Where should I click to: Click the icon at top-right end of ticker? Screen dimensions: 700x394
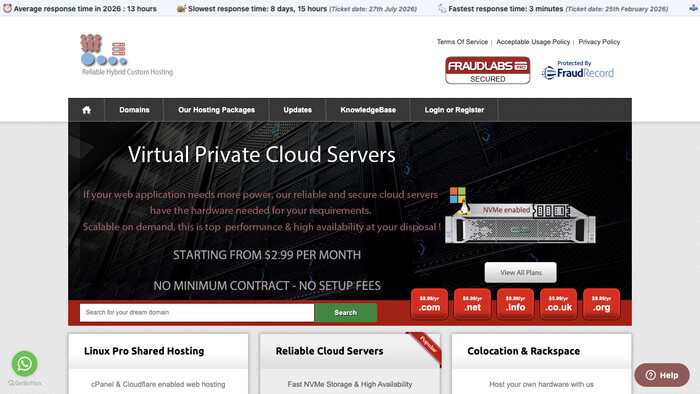[x=694, y=8]
